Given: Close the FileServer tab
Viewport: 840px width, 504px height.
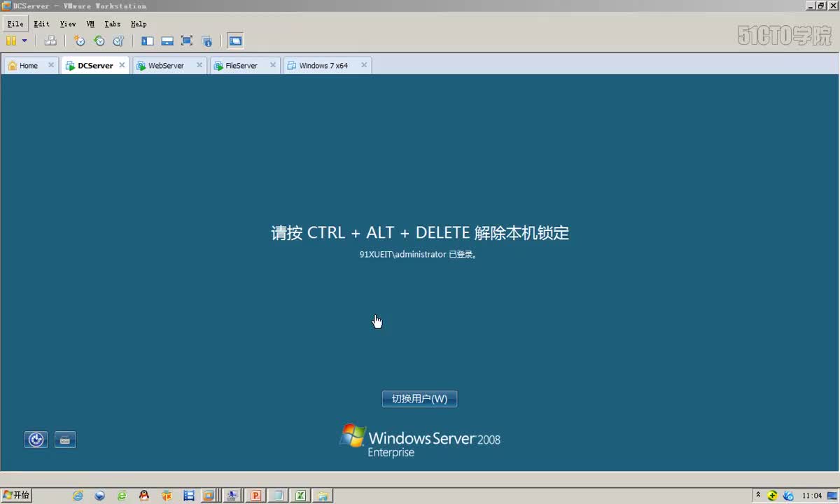Looking at the screenshot, I should coord(273,65).
